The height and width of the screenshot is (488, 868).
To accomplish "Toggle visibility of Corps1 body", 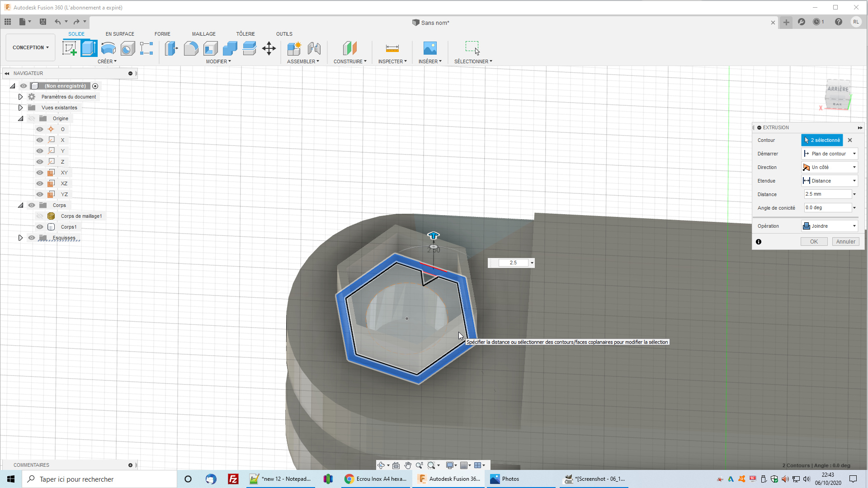I will (x=40, y=227).
